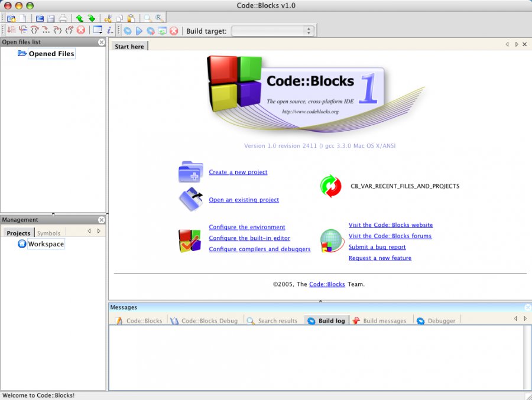The image size is (532, 400).
Task: Click the Find magnifier icon
Action: (148, 18)
